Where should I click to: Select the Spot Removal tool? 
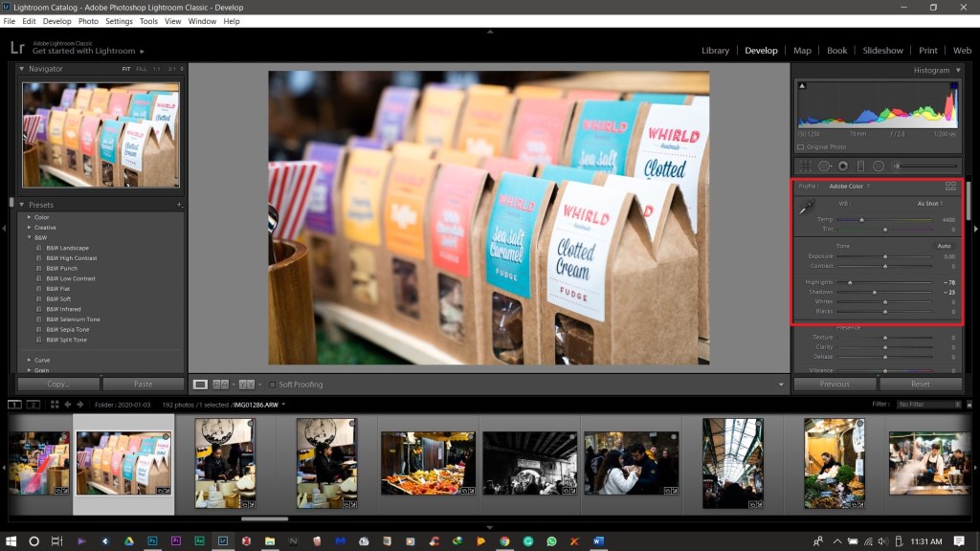825,165
